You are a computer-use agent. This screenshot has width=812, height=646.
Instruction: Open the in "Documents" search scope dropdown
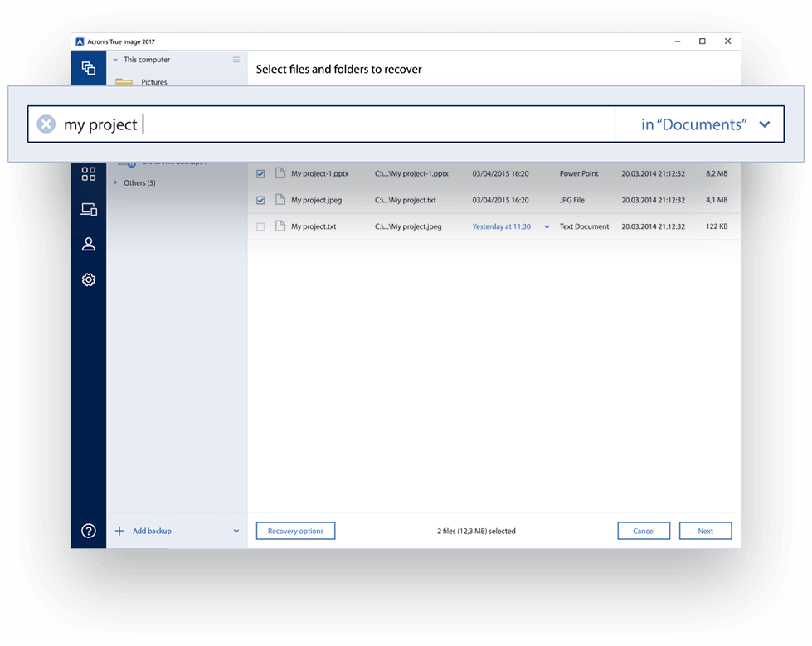pyautogui.click(x=700, y=124)
